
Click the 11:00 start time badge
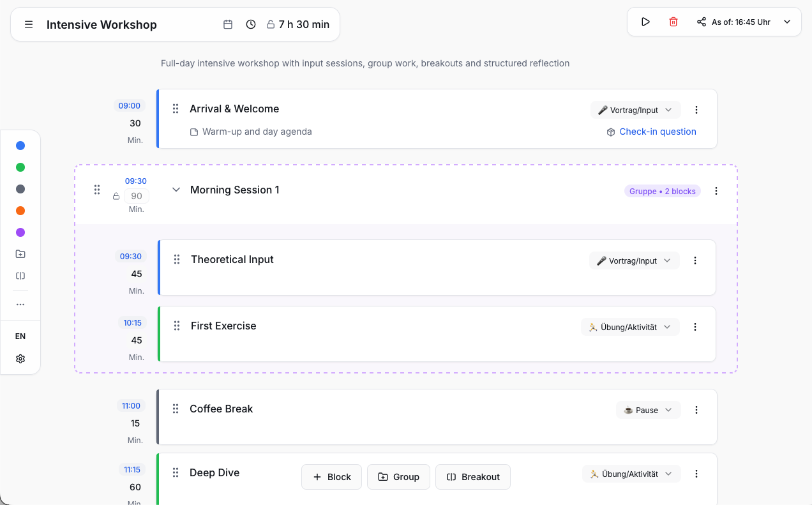(x=131, y=405)
